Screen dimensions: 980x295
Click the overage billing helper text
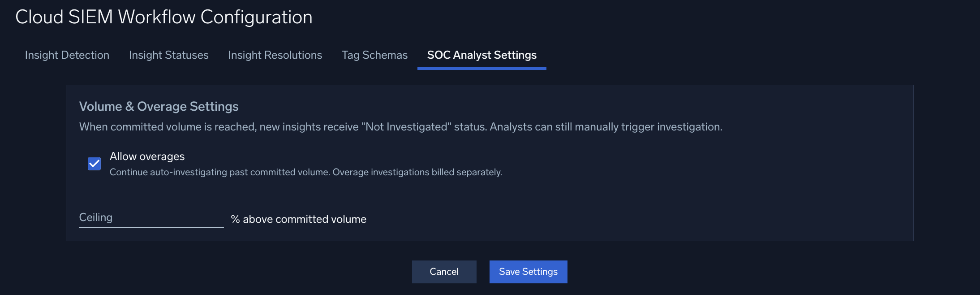pyautogui.click(x=306, y=172)
